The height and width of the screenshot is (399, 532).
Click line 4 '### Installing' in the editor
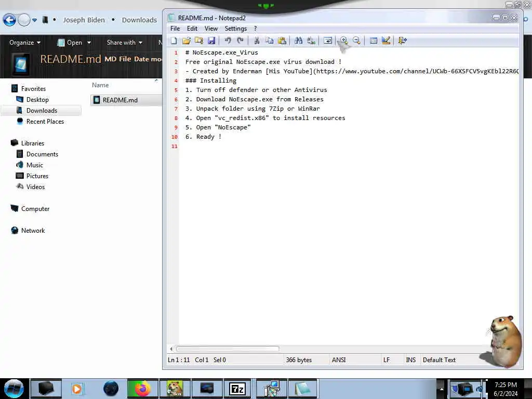pos(211,81)
